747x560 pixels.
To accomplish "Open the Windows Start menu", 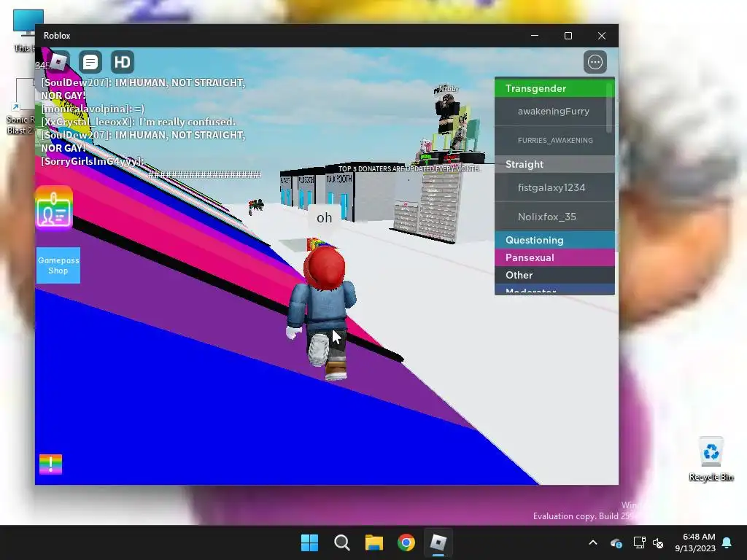I will [309, 542].
